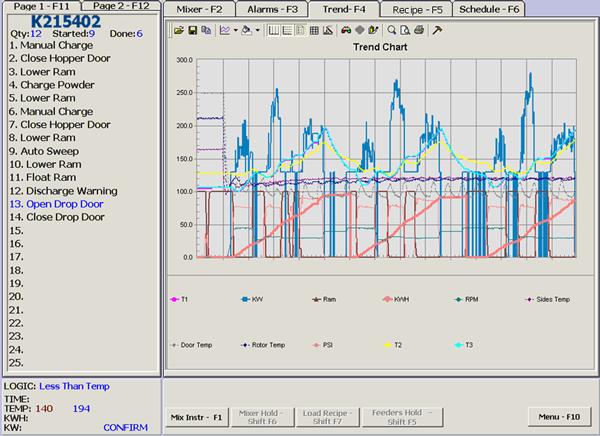Select the Trend - F4 tab
The image size is (600, 436).
click(x=344, y=9)
